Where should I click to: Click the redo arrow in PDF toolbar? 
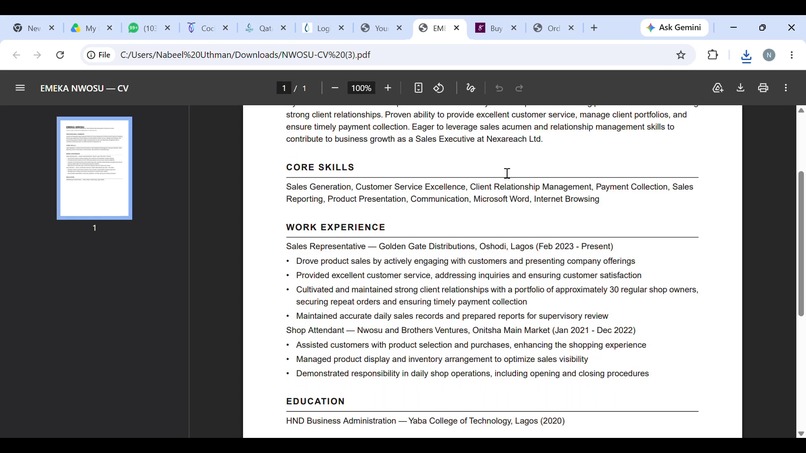point(519,88)
